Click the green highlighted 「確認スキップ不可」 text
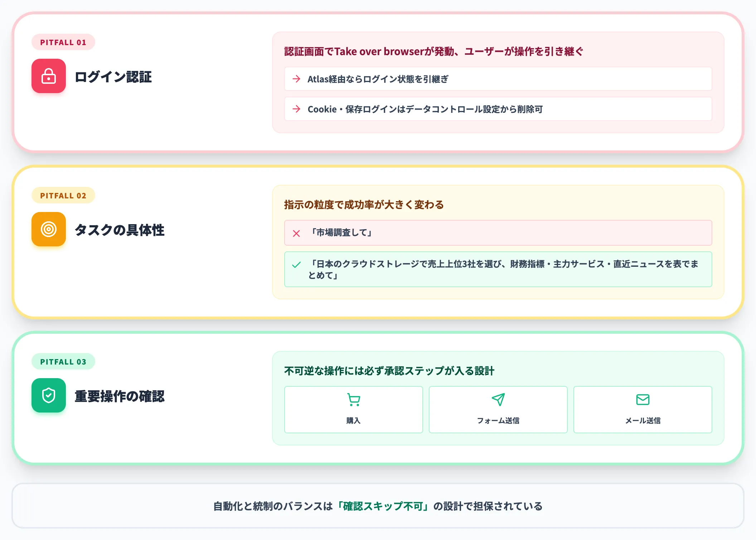Screen dimensions: 756x540 (x=383, y=506)
